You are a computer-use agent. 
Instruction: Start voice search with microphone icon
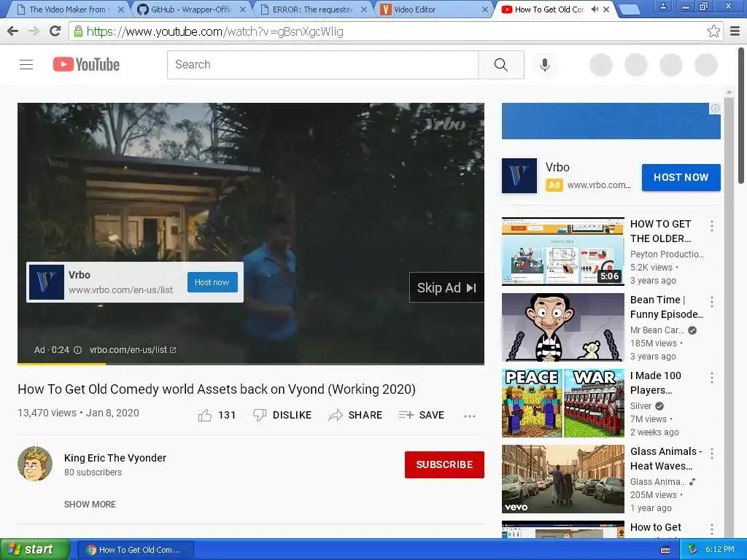[x=544, y=64]
